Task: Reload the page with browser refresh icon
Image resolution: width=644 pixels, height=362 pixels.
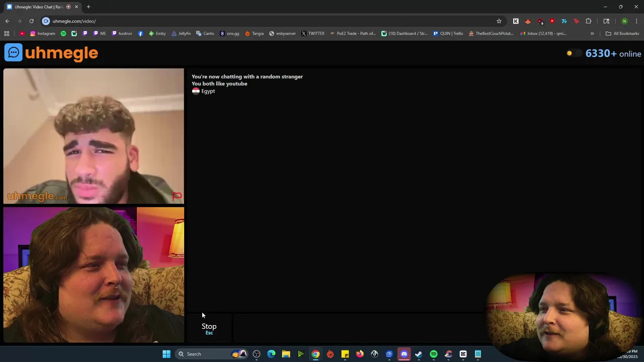Action: tap(31, 21)
